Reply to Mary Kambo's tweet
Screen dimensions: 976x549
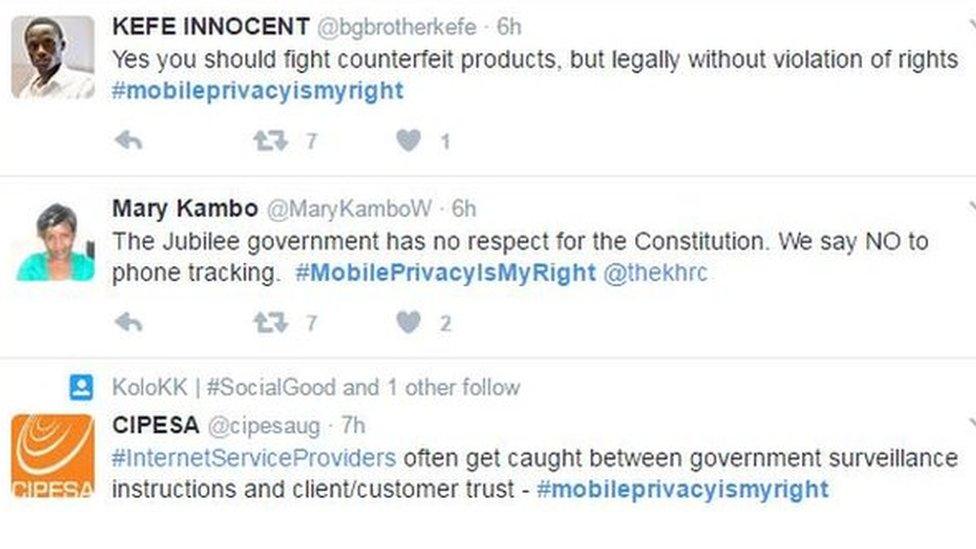point(128,322)
